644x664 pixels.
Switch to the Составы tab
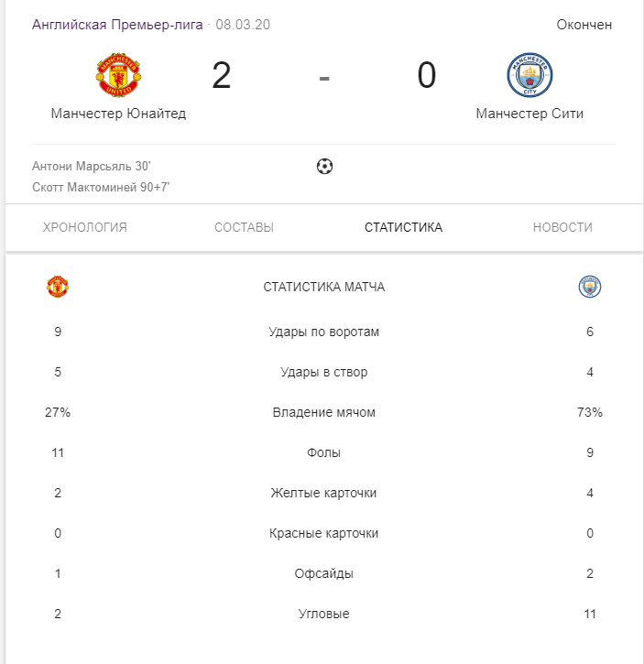click(244, 227)
